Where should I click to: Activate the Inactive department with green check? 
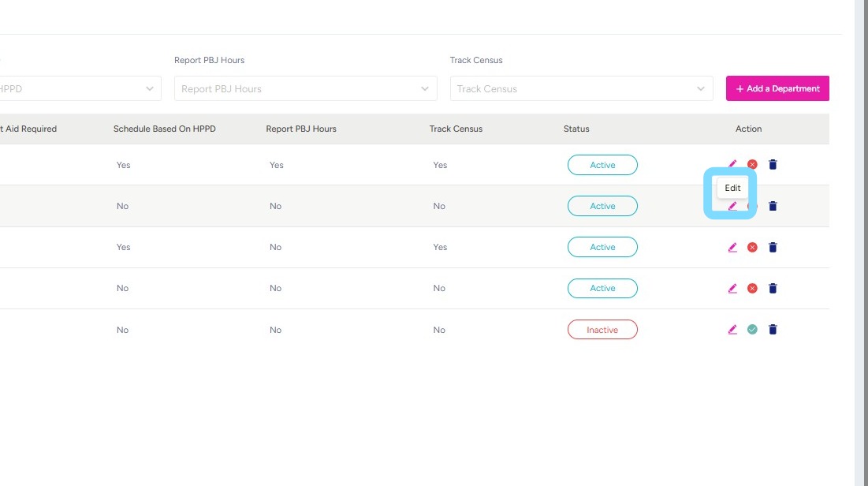coord(752,330)
